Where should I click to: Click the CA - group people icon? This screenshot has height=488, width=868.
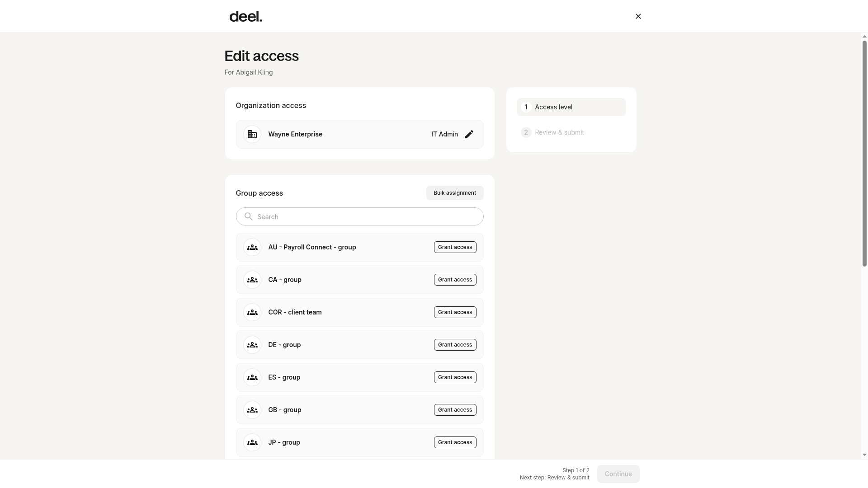[252, 280]
